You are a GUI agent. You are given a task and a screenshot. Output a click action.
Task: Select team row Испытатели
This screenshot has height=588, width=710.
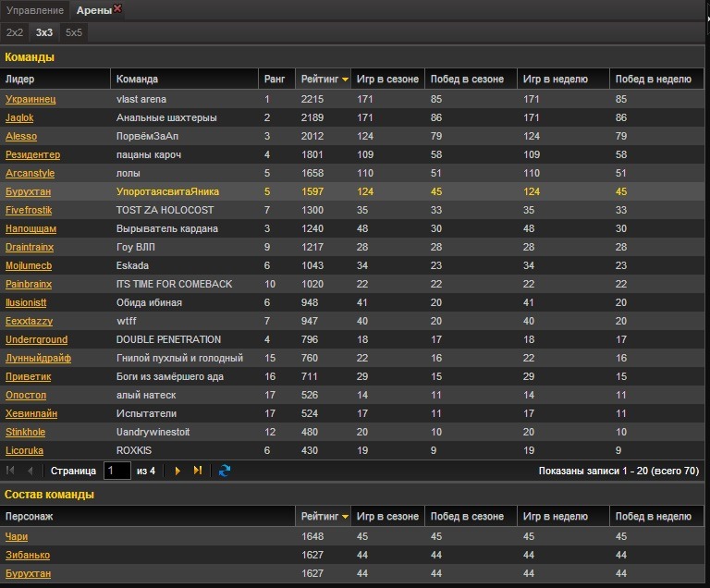pos(352,413)
